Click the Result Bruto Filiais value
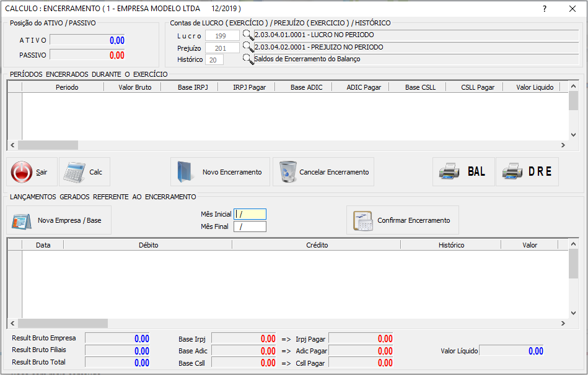 coord(117,351)
